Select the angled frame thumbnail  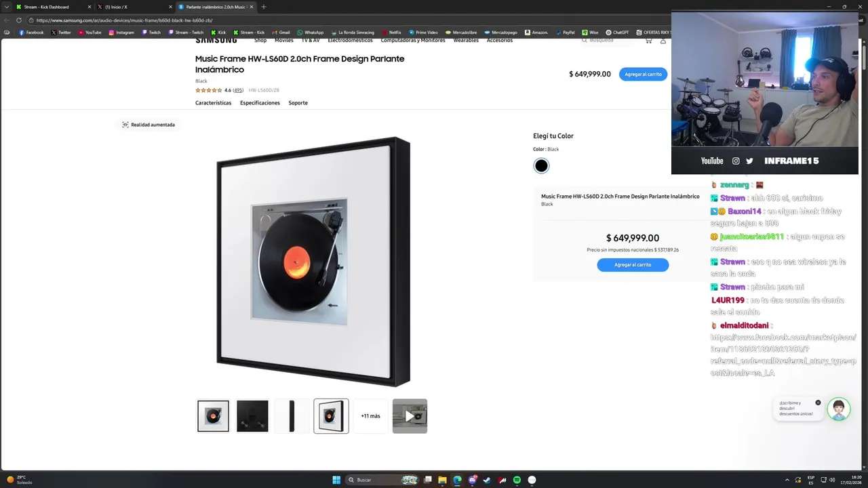(x=331, y=416)
